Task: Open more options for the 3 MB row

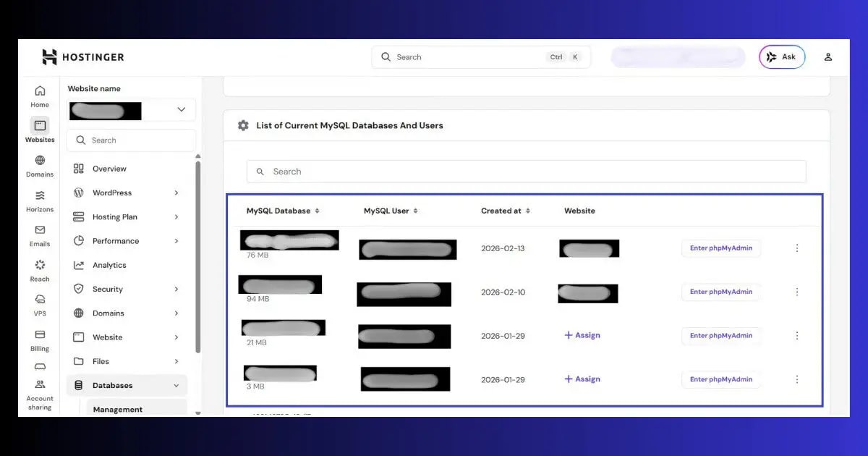Action: pyautogui.click(x=797, y=379)
